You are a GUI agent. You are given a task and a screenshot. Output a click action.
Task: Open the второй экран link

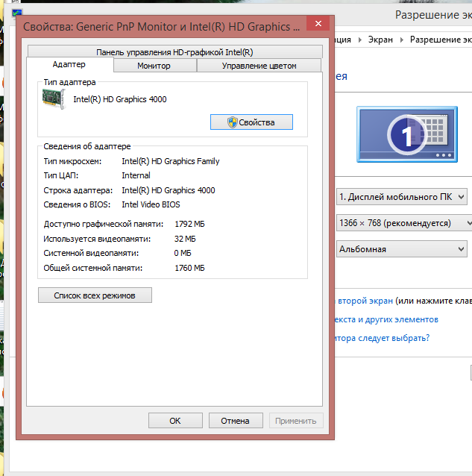coord(365,301)
